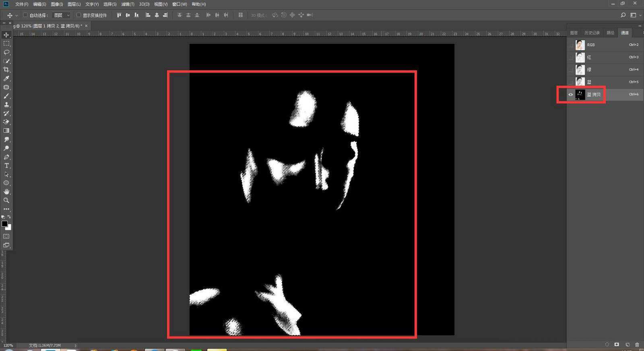Enable the 自动选择 checkbox
Image resolution: width=644 pixels, height=351 pixels.
25,15
